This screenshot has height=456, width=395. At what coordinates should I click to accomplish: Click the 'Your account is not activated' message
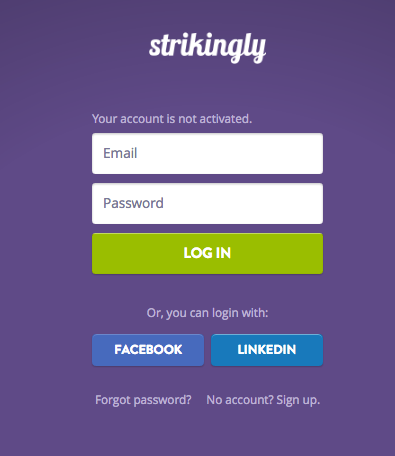(x=172, y=119)
